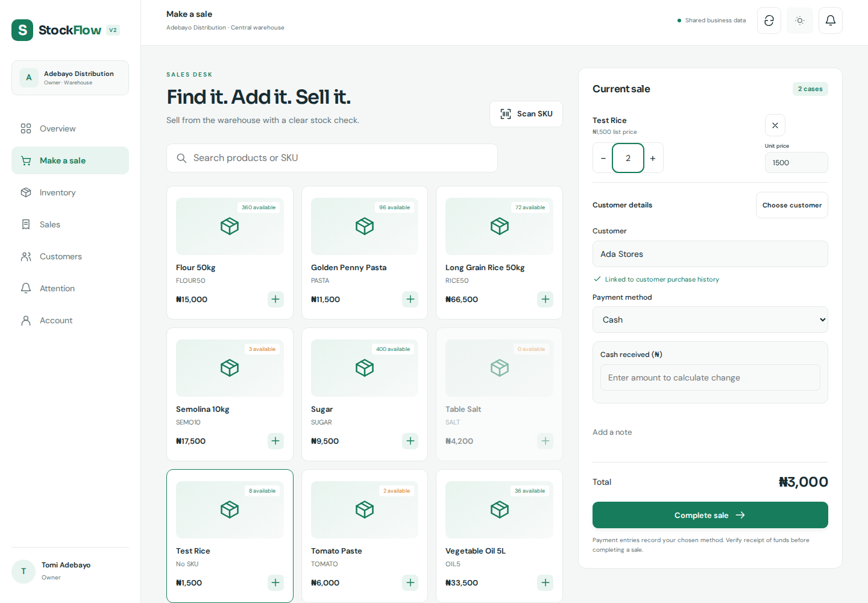
Task: Open the Payment method dropdown
Action: click(x=710, y=320)
